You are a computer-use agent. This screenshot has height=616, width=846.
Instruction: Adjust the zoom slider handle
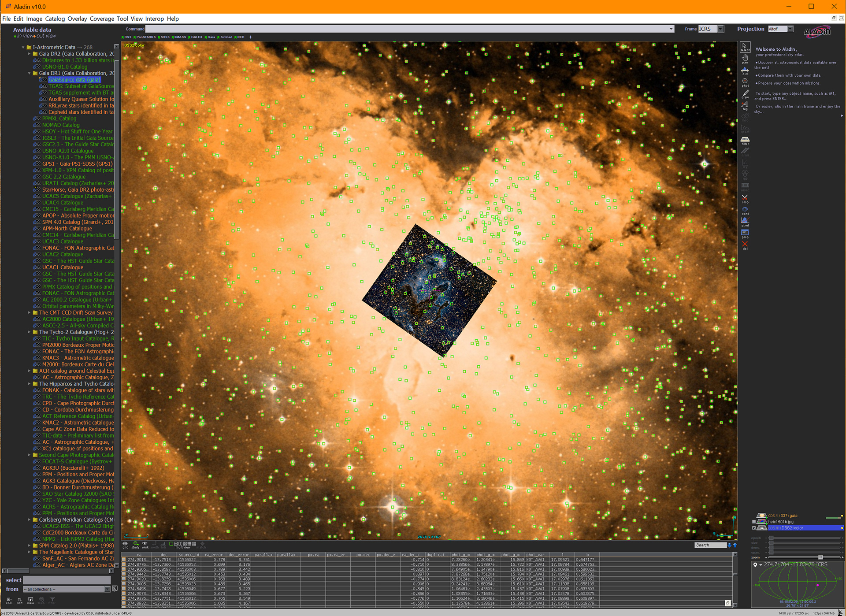[820, 557]
